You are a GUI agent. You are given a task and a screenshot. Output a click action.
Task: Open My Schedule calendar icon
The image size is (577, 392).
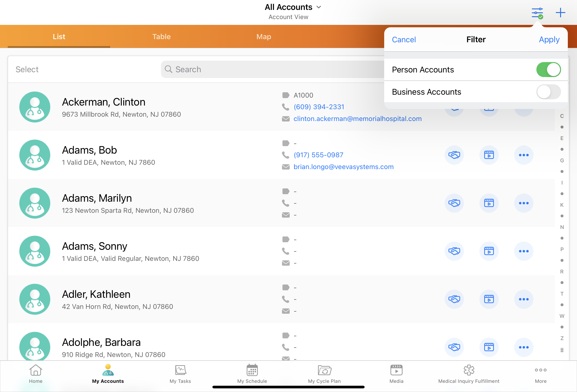tap(252, 371)
